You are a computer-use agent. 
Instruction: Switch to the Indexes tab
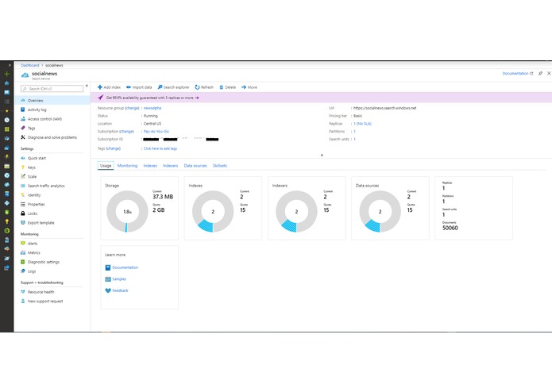tap(150, 166)
